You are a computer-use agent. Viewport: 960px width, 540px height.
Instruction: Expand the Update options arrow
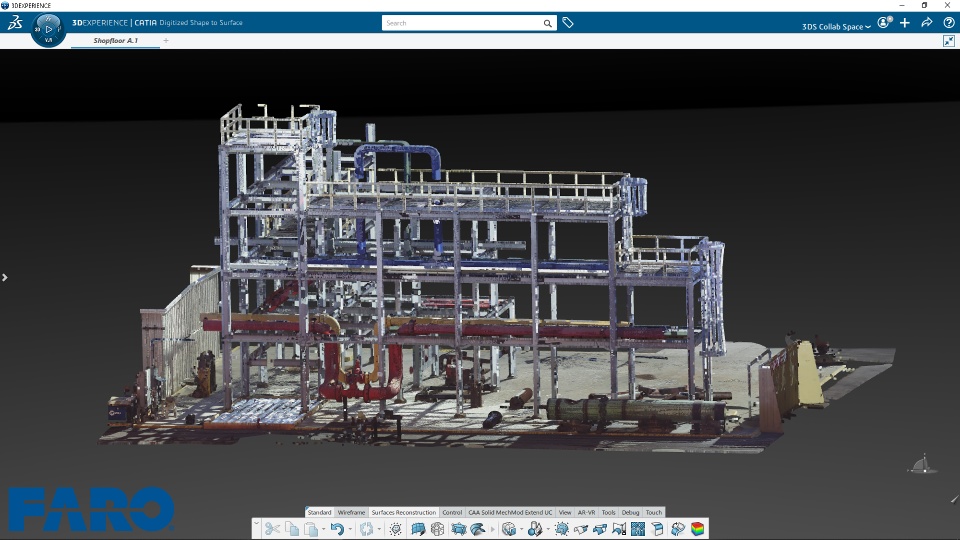click(379, 529)
